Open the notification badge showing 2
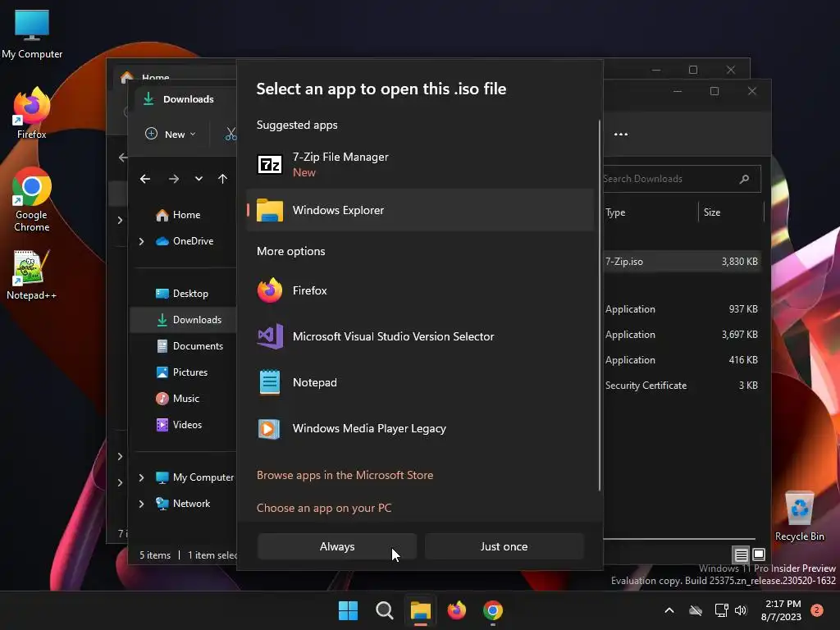840x630 pixels. (x=817, y=610)
